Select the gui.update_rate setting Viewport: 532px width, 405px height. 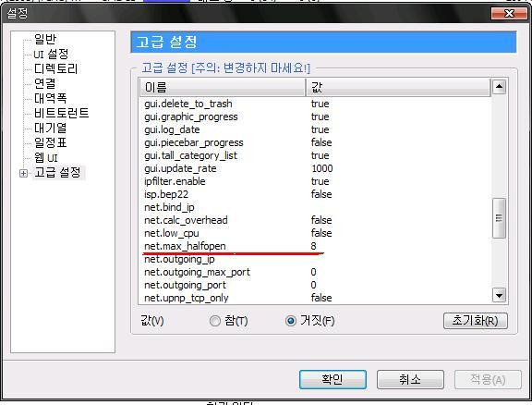tap(315, 168)
